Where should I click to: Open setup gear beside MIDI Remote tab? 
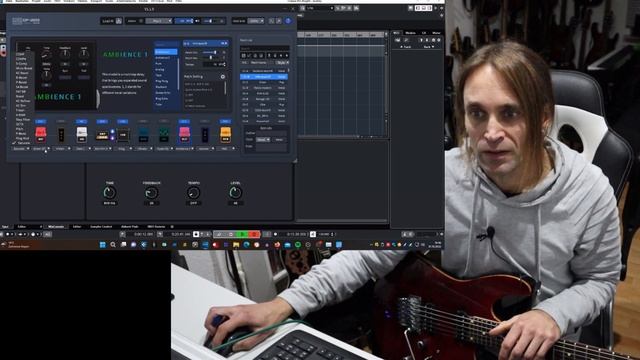click(172, 227)
